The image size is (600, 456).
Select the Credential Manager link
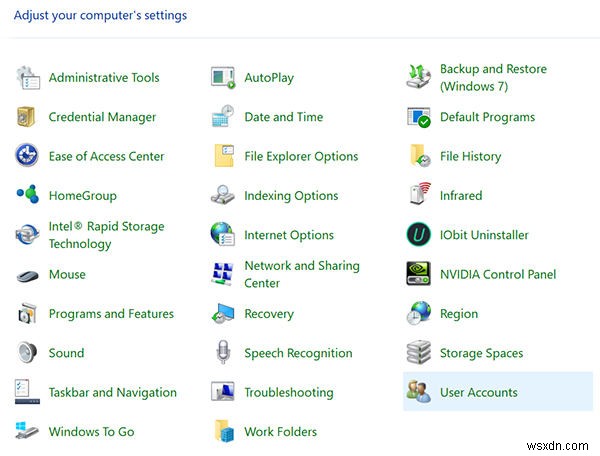pos(102,117)
